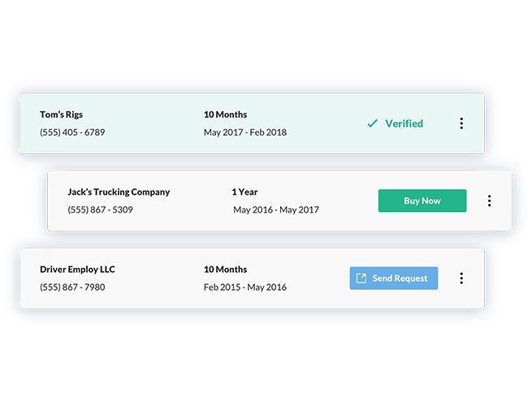Click the Send Request button
Screen dimensions: 532x406
tap(394, 279)
